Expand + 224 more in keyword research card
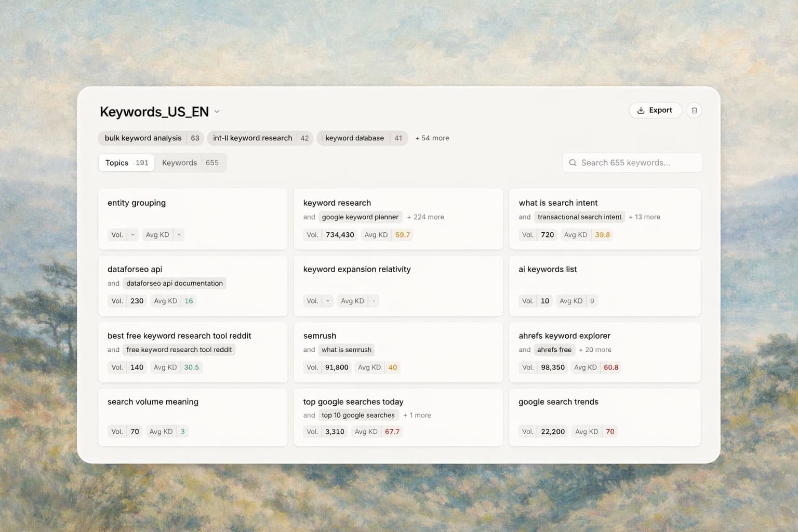Screen dimensions: 798x532 (425, 217)
